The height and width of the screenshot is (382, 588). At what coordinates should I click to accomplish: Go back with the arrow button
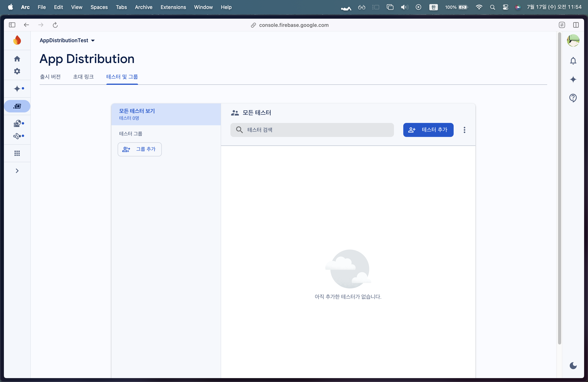pyautogui.click(x=26, y=25)
